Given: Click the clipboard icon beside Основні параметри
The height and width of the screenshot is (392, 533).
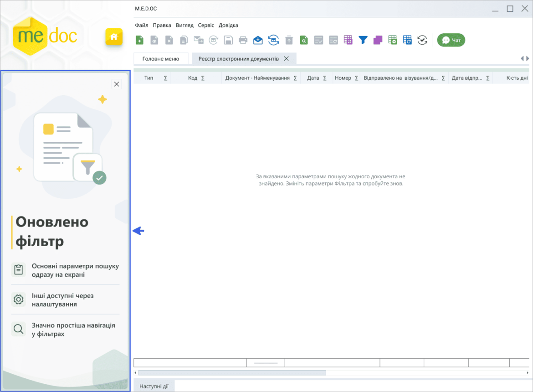Looking at the screenshot, I should tap(18, 269).
